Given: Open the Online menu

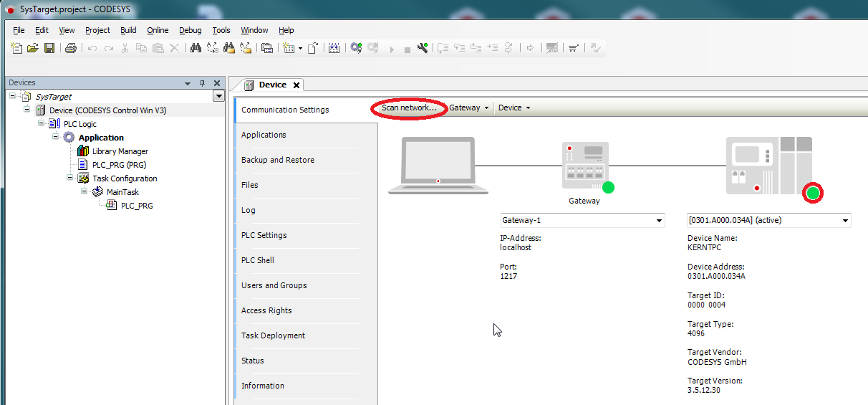Looking at the screenshot, I should coord(158,30).
